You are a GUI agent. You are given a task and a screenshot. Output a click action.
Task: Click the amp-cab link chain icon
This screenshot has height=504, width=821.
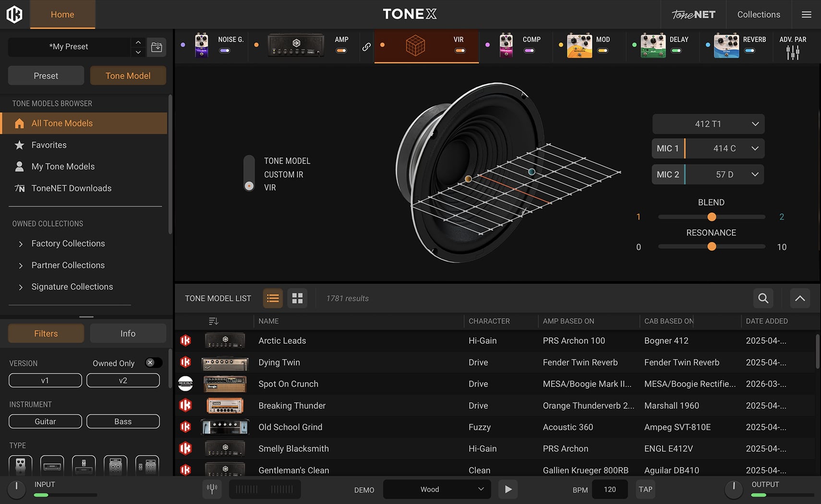pos(366,47)
